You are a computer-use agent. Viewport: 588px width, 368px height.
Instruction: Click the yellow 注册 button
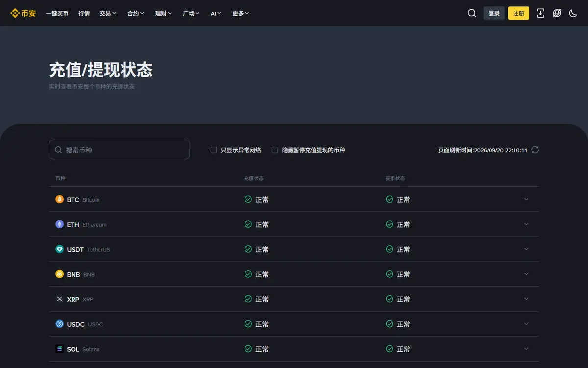(518, 13)
